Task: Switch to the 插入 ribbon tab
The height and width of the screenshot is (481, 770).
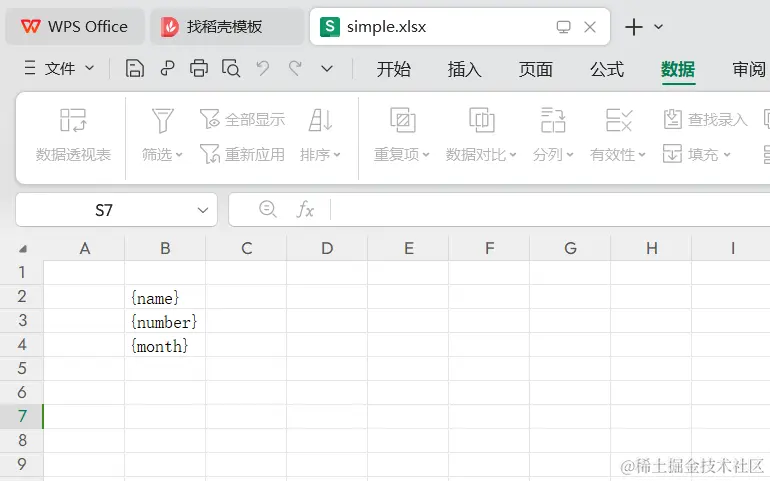Action: point(464,69)
